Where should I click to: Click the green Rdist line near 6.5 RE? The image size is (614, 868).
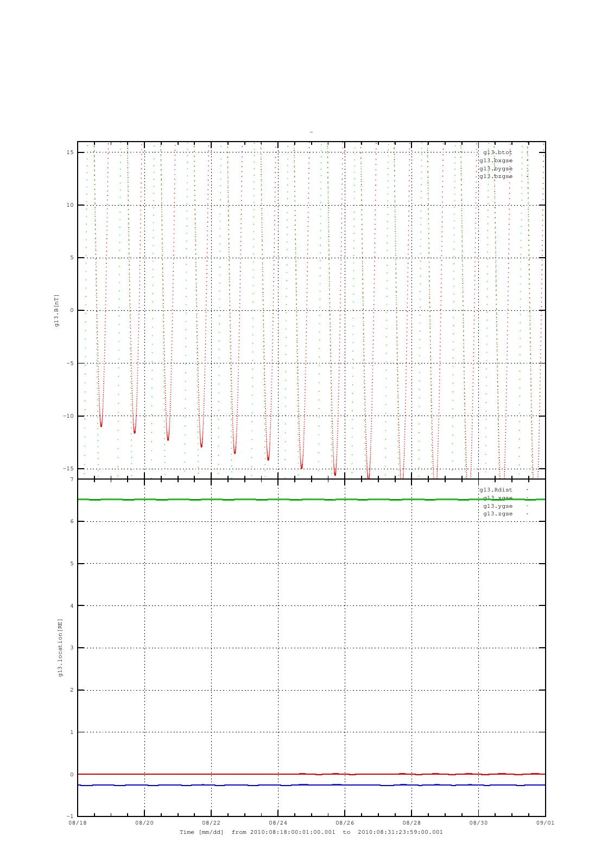pyautogui.click(x=311, y=499)
